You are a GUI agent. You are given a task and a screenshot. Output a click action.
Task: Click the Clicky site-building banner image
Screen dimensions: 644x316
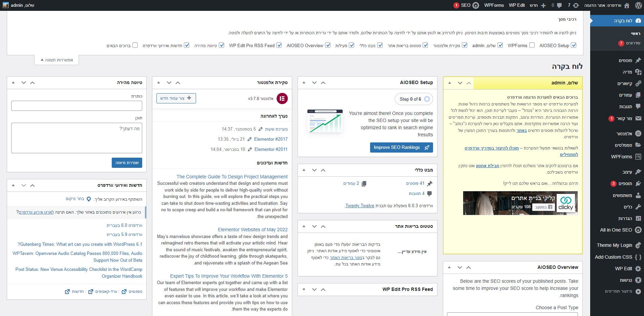point(520,203)
